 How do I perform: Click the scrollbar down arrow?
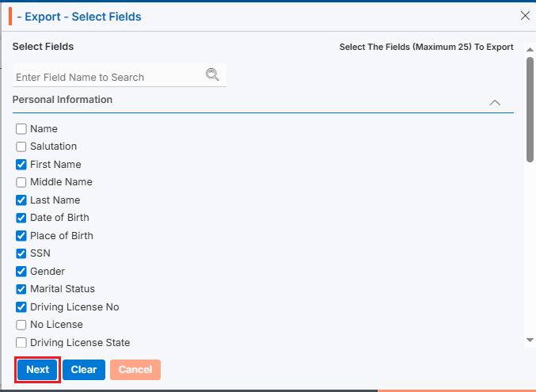pos(530,340)
